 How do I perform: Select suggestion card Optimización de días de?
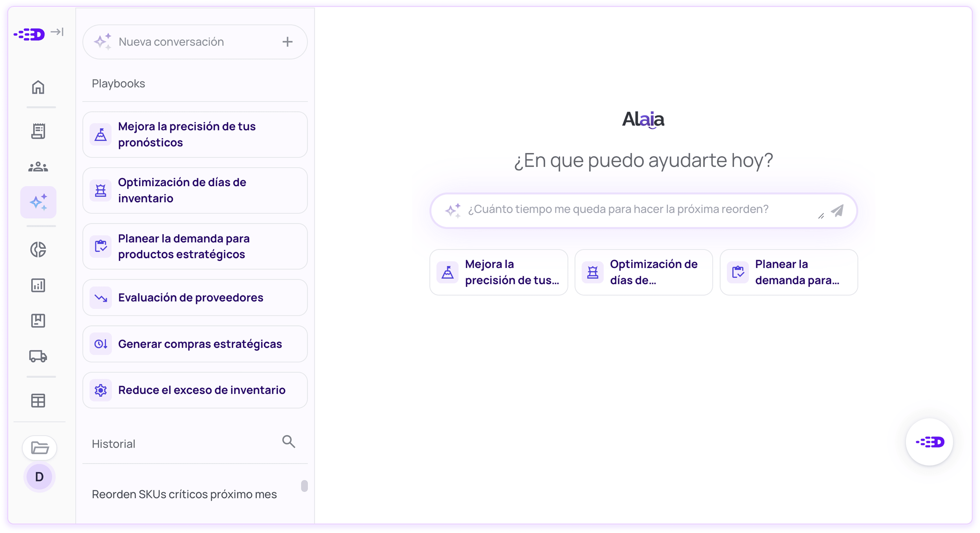644,272
